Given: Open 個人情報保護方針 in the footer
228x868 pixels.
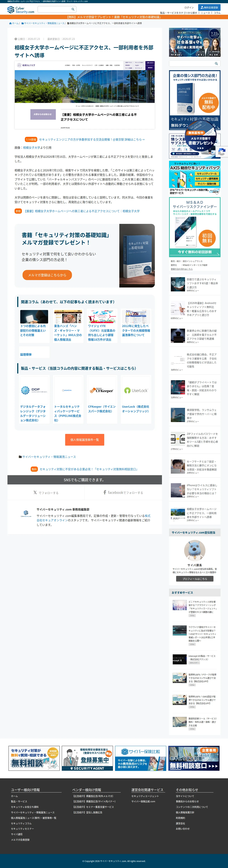Looking at the screenshot, I should pos(185,812).
